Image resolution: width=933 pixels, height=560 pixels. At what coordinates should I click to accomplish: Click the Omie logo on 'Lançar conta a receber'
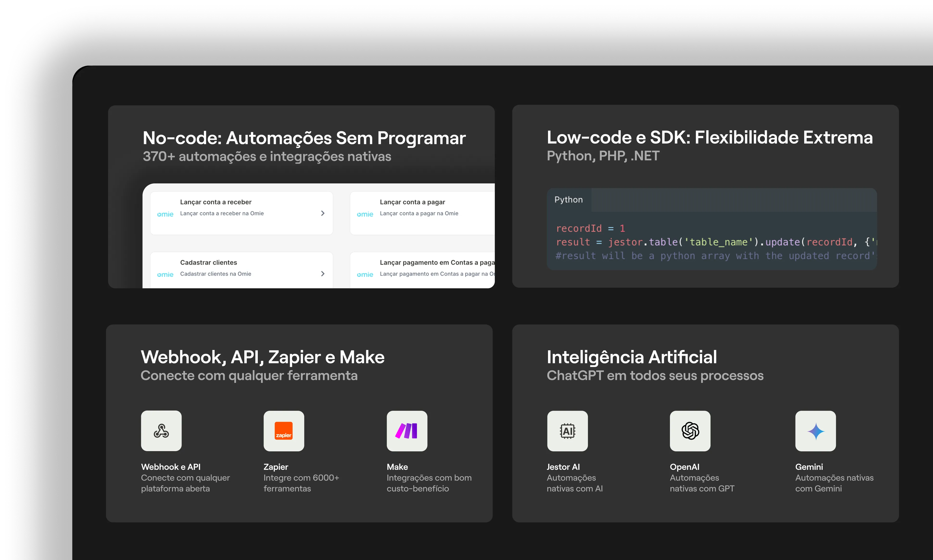click(x=165, y=214)
